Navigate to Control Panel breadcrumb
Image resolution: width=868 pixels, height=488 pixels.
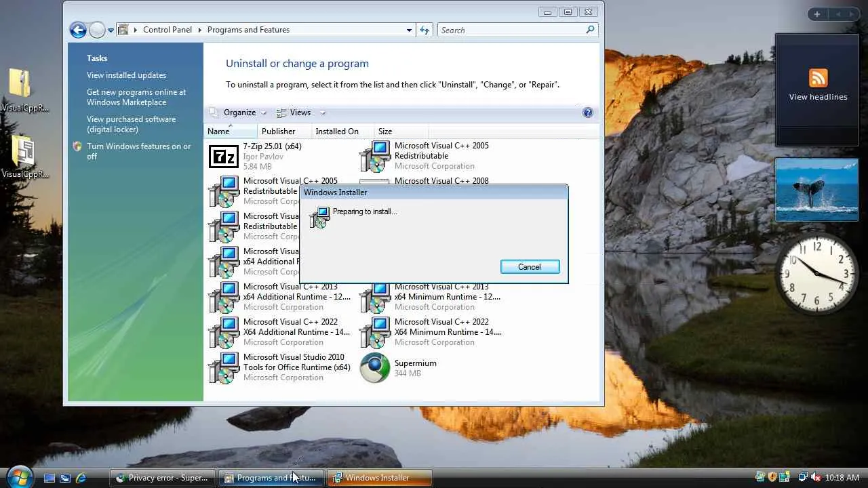167,30
